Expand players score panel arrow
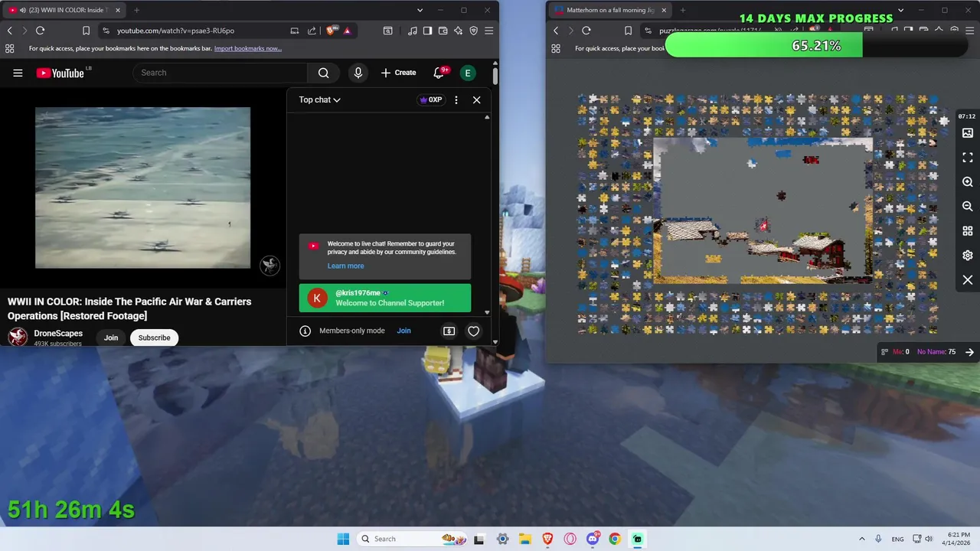The height and width of the screenshot is (551, 980). point(969,352)
